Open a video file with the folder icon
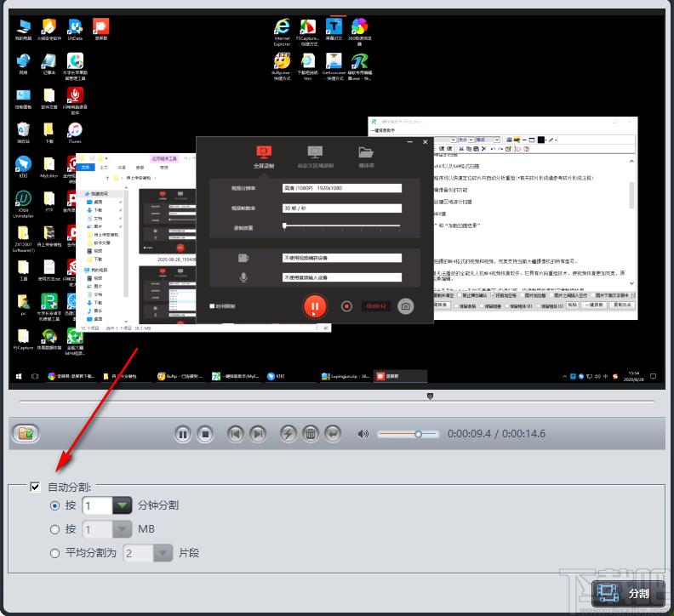The height and width of the screenshot is (616, 674). tap(26, 433)
